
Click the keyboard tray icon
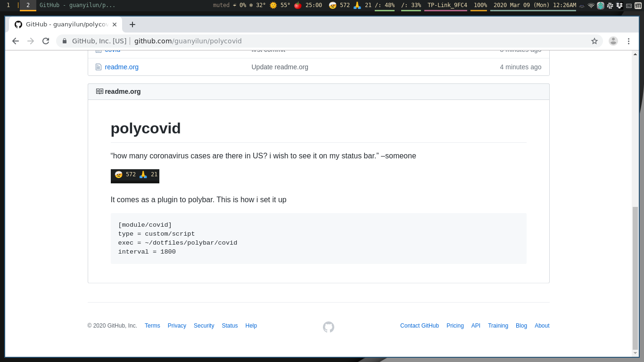(629, 6)
